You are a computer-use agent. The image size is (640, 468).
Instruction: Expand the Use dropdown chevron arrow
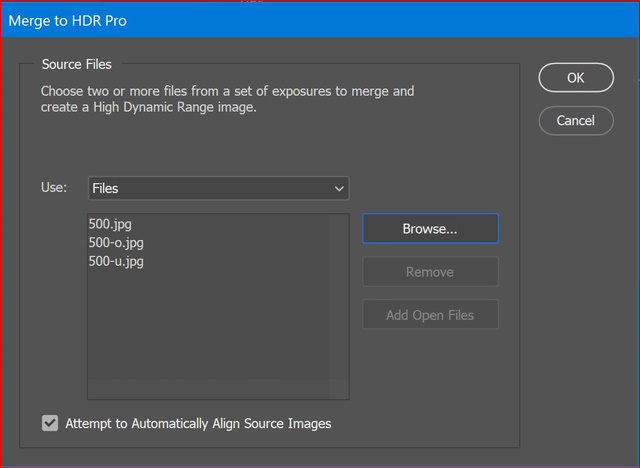(339, 189)
